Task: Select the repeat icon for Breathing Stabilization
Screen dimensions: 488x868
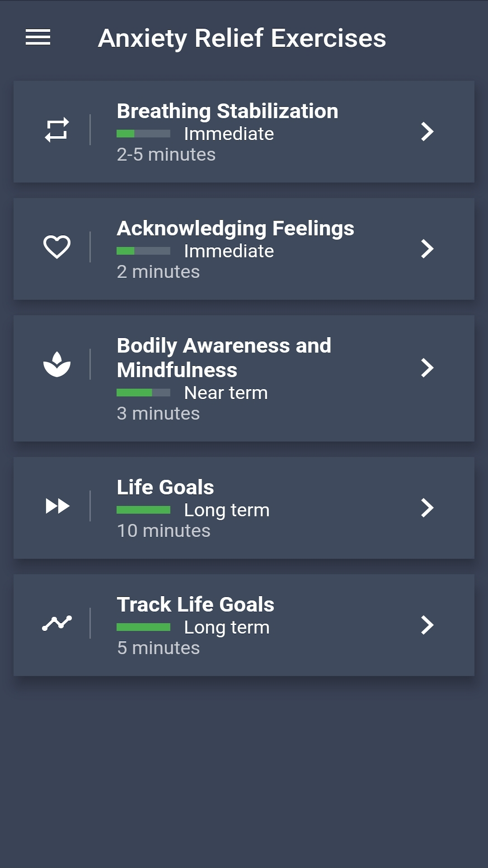Action: tap(57, 131)
